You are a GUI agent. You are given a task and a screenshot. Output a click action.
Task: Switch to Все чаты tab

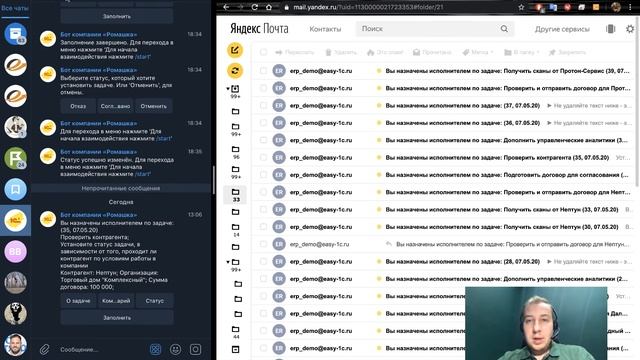point(15,8)
